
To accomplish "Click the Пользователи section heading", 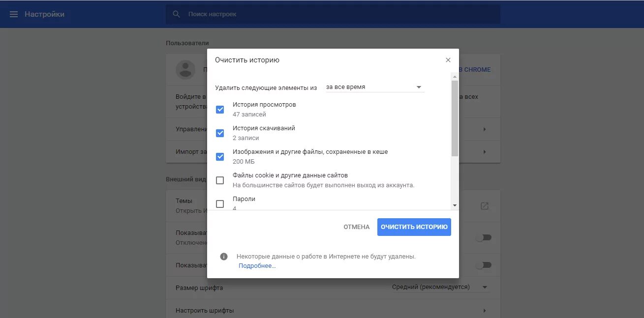I will pos(187,43).
